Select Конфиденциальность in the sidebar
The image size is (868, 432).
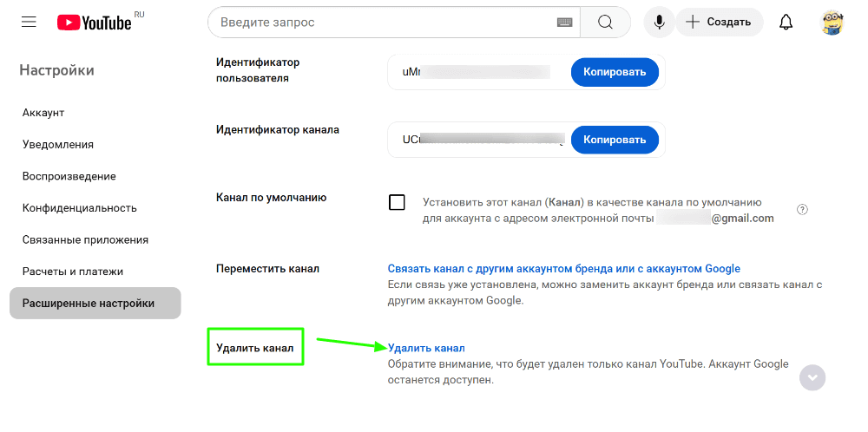pos(79,208)
